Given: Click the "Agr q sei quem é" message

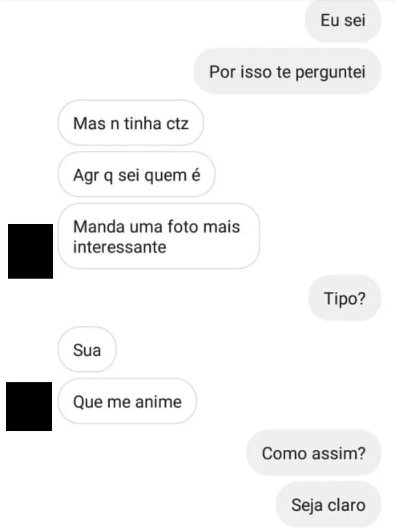Looking at the screenshot, I should 136,174.
